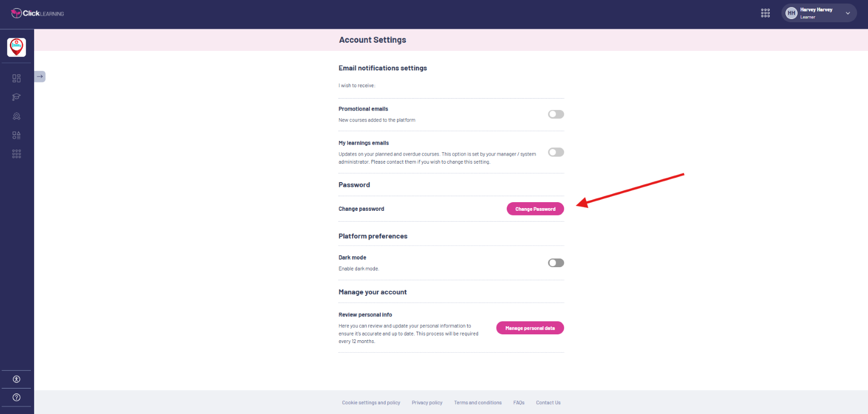The image size is (868, 414).
Task: Click the Change Password button
Action: point(535,209)
